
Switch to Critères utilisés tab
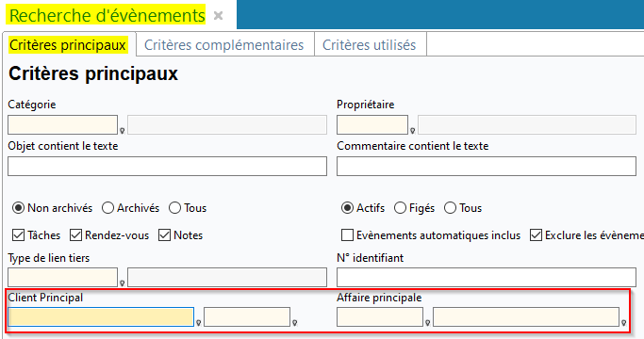[370, 45]
